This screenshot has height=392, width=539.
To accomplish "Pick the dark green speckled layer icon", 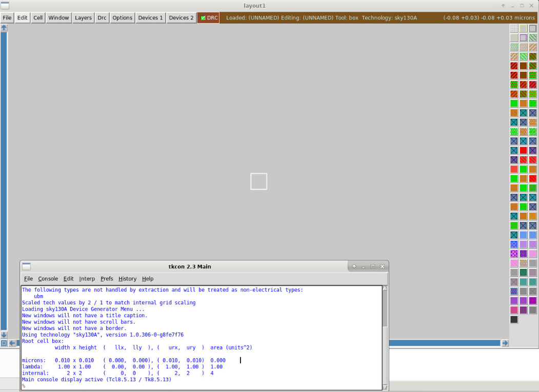I will [x=523, y=273].
